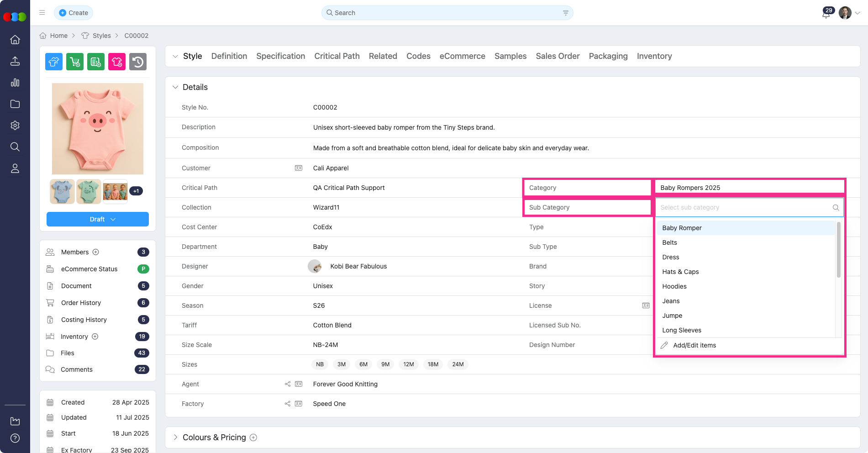The height and width of the screenshot is (453, 868).
Task: Click the green shopping cart icon
Action: [75, 62]
